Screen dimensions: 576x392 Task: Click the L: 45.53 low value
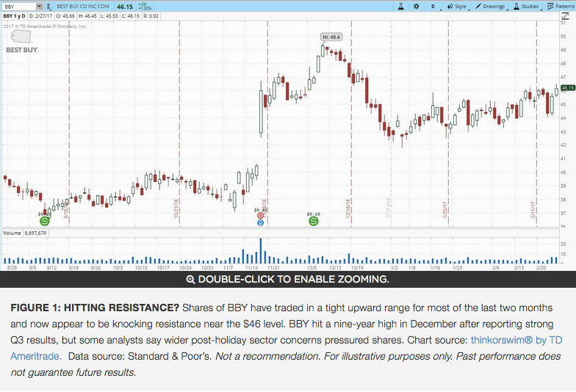pos(109,16)
